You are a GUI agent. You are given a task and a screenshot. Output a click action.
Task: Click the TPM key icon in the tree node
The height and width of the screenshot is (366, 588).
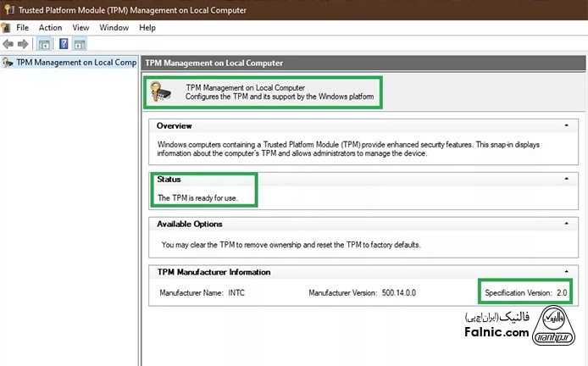pos(6,63)
